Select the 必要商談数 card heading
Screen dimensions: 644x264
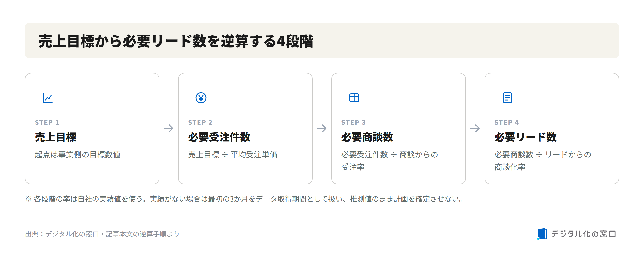click(x=367, y=137)
